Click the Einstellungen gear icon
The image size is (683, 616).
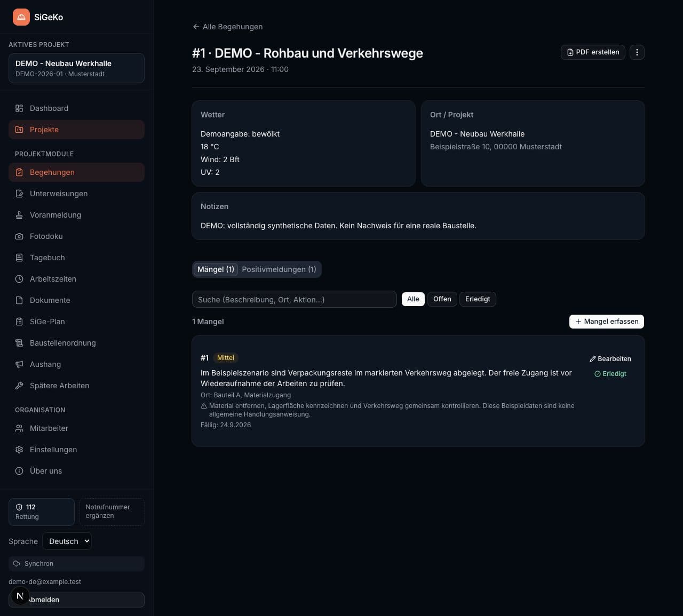click(19, 450)
